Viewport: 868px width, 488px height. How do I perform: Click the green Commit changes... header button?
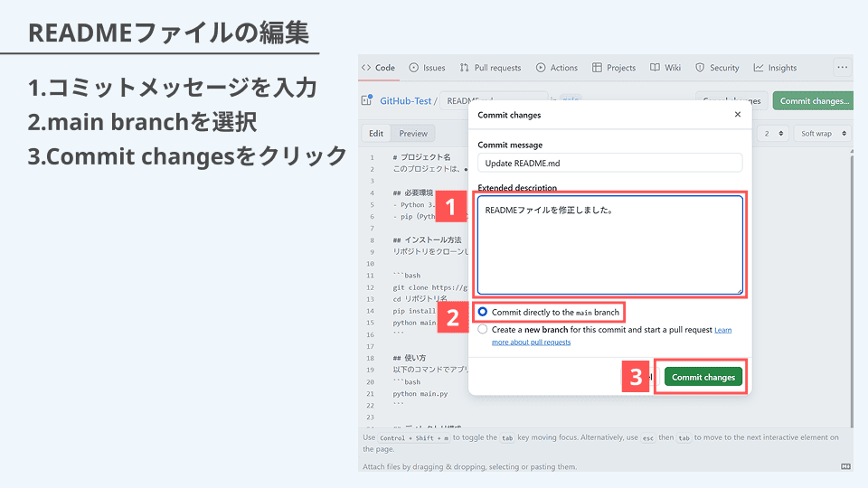813,100
